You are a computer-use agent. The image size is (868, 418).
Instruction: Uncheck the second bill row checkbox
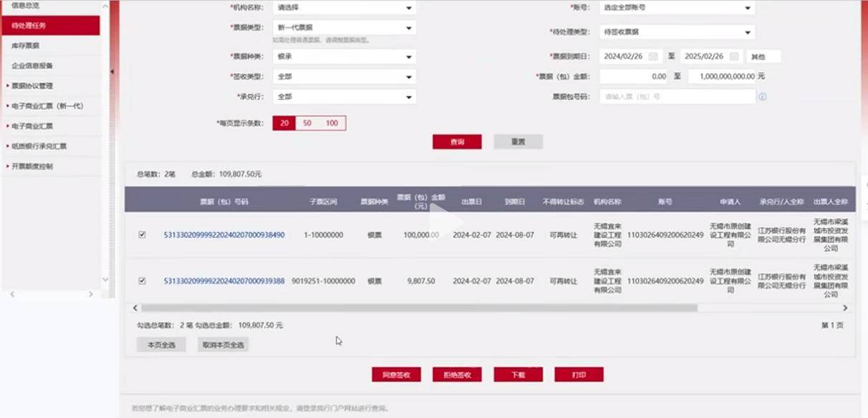pos(142,281)
